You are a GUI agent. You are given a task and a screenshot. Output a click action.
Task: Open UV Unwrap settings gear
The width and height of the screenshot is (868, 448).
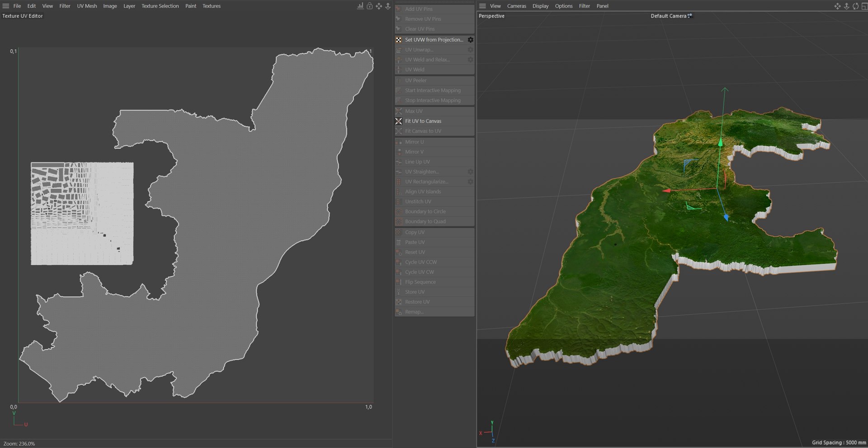[x=470, y=50]
